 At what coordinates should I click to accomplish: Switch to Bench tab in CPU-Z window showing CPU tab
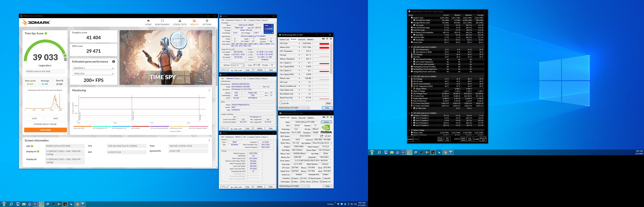tap(258, 20)
